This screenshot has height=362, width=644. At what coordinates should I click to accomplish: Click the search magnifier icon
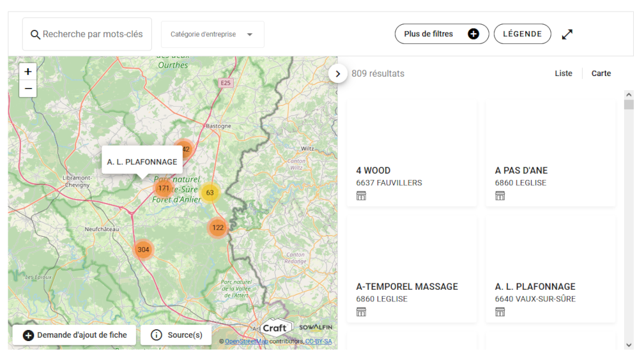[x=35, y=34]
